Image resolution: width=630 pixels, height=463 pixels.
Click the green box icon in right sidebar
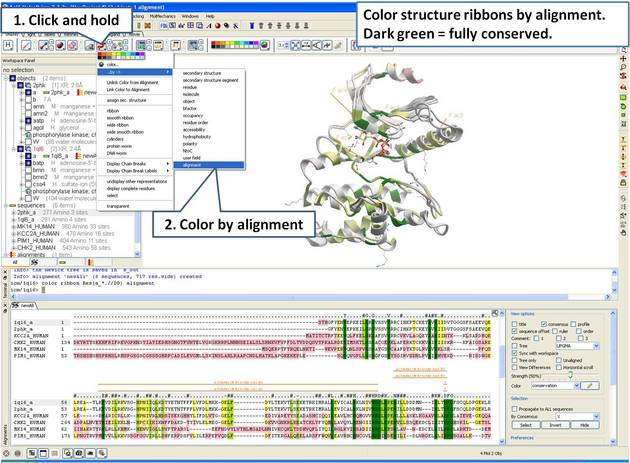click(x=623, y=97)
